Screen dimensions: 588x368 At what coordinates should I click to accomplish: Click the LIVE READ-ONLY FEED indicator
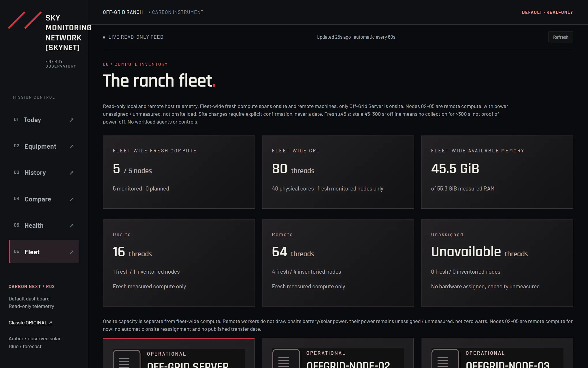133,37
